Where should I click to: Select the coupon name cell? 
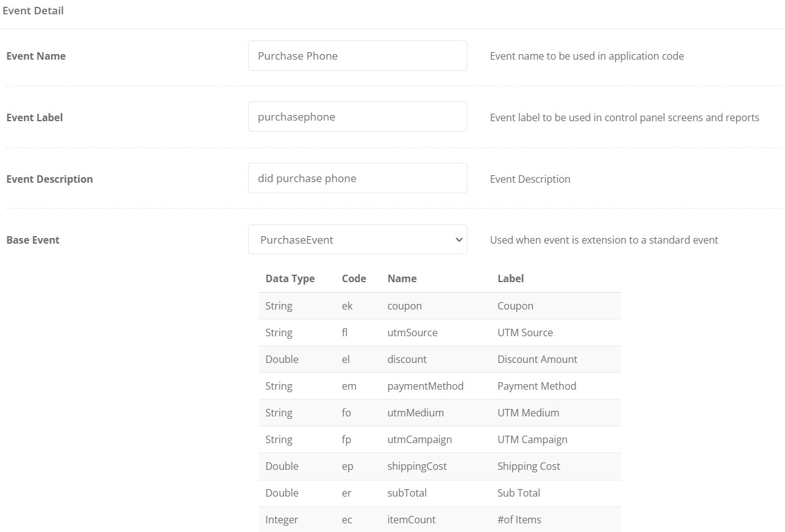pyautogui.click(x=404, y=306)
